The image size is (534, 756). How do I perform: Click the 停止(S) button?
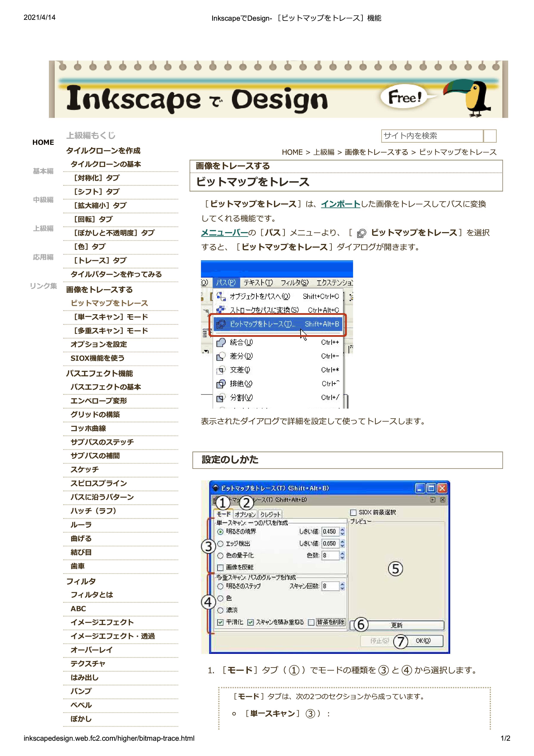(380, 641)
